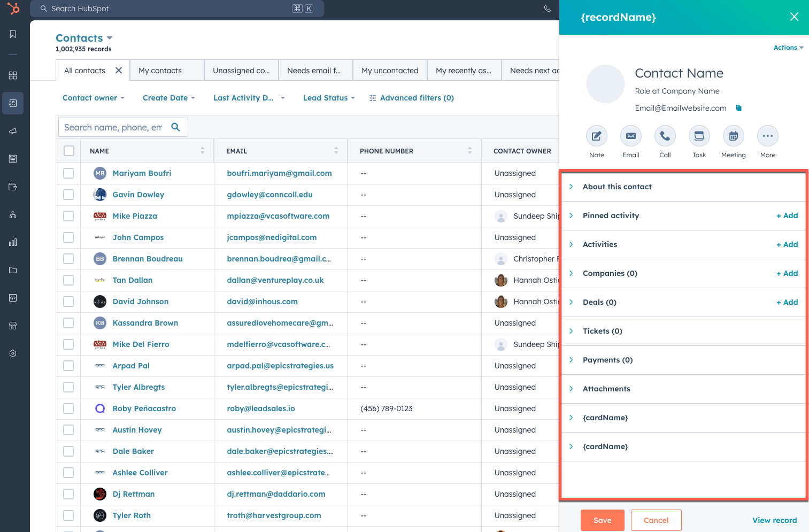This screenshot has height=532, width=809.
Task: Open the Note creation icon
Action: [596, 136]
